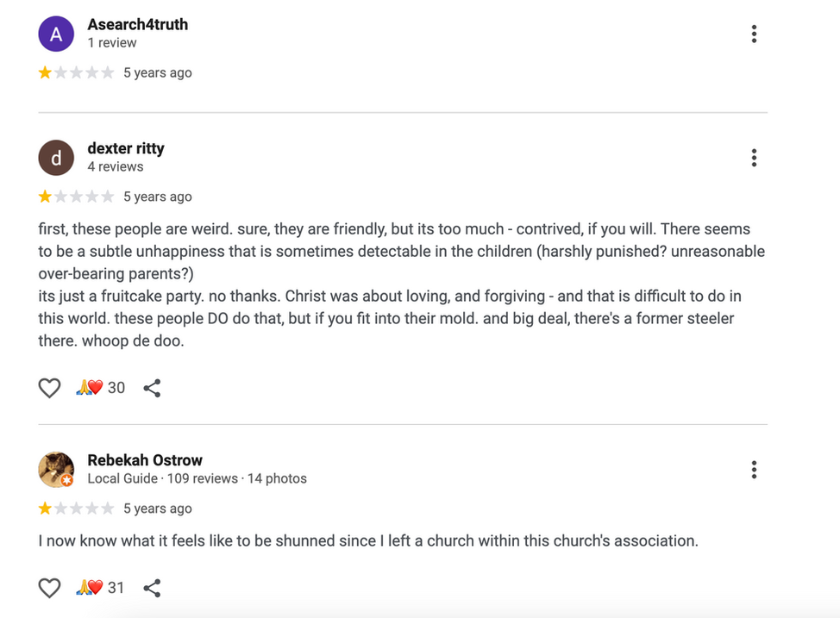Open more options for Rebekah Ostrow review

pyautogui.click(x=754, y=470)
